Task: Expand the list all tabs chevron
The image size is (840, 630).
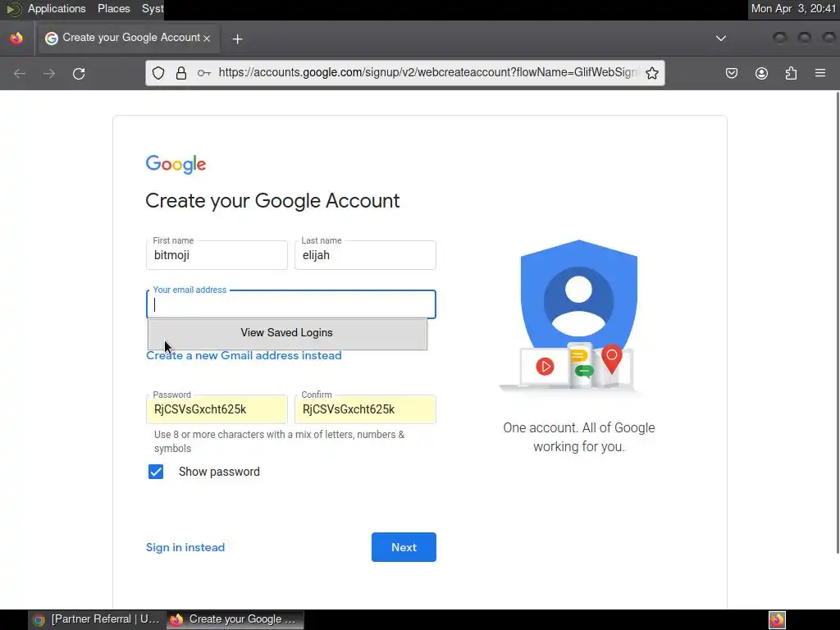Action: click(x=721, y=38)
